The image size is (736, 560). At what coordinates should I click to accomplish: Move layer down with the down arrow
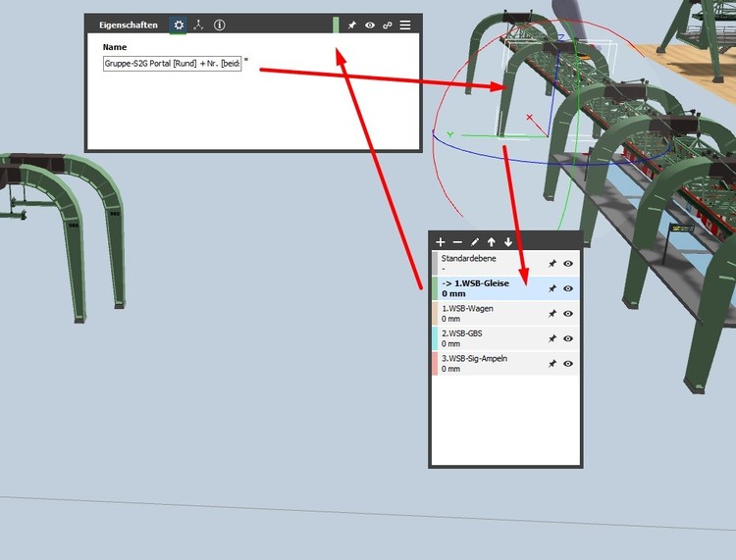[x=508, y=241]
